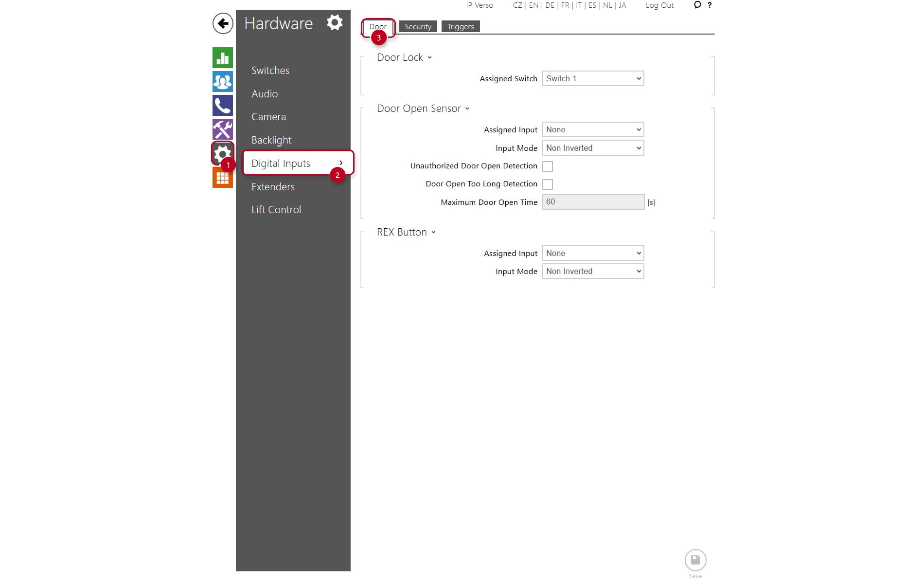Screen dimensions: 924x584
Task: Click the Digital Inputs chevron arrow
Action: coord(341,163)
